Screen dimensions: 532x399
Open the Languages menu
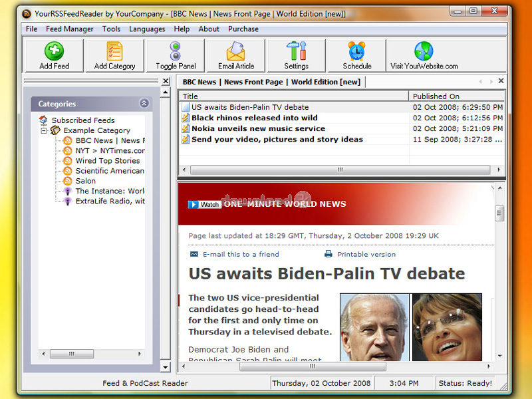coord(147,29)
